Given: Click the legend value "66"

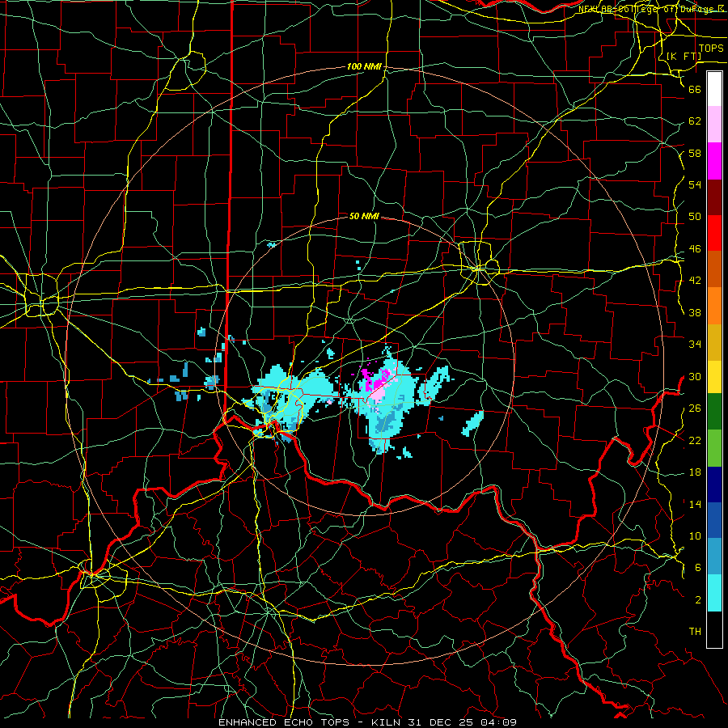Looking at the screenshot, I should (x=695, y=89).
